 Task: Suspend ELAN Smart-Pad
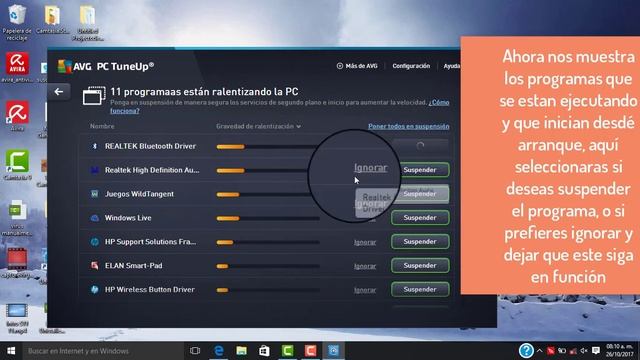click(x=420, y=266)
